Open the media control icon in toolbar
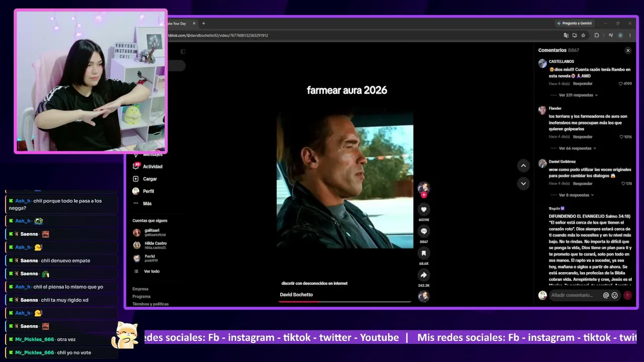The width and height of the screenshot is (644, 362). [x=611, y=35]
